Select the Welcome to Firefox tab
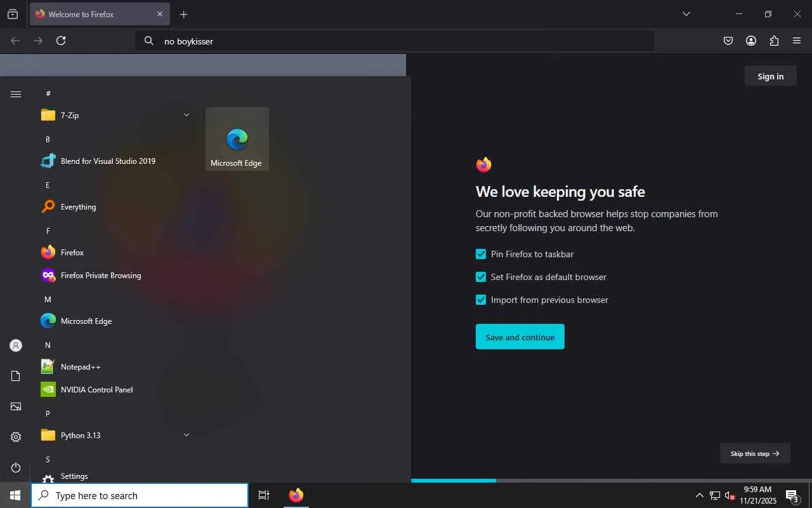The width and height of the screenshot is (812, 508). tap(100, 14)
